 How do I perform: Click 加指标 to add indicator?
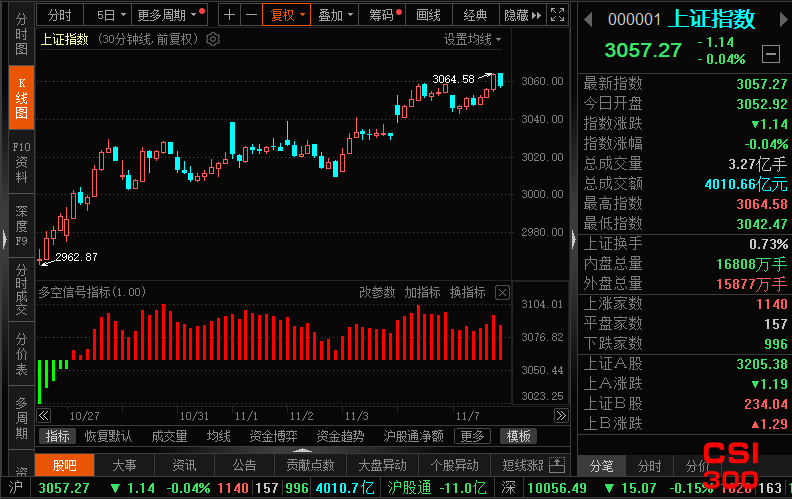click(422, 292)
